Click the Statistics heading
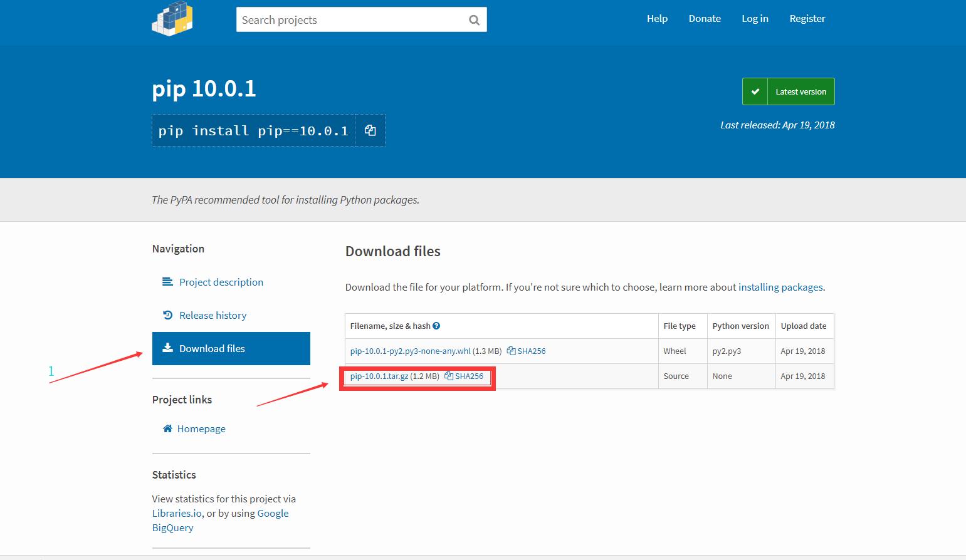966x560 pixels. pyautogui.click(x=174, y=475)
